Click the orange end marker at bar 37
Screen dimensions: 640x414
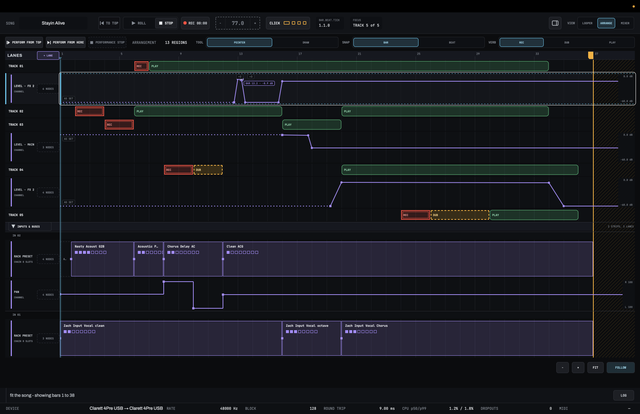[x=591, y=55]
